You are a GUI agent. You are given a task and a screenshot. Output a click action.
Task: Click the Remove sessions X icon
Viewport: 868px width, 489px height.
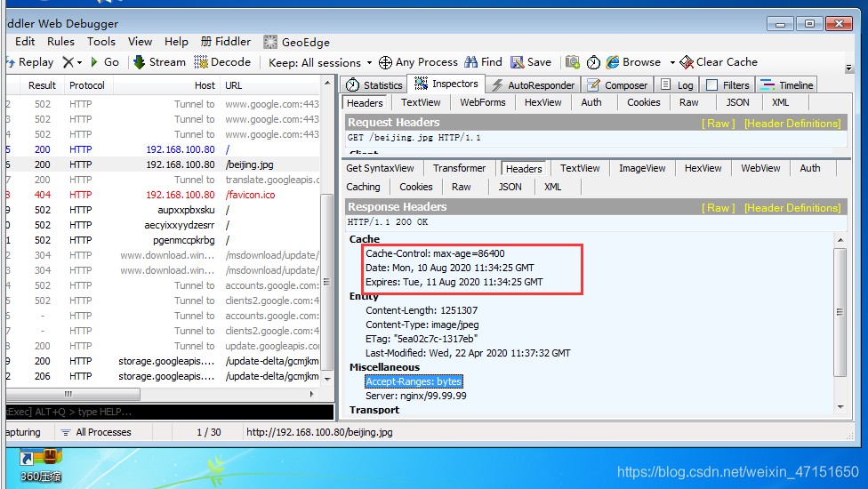(68, 62)
